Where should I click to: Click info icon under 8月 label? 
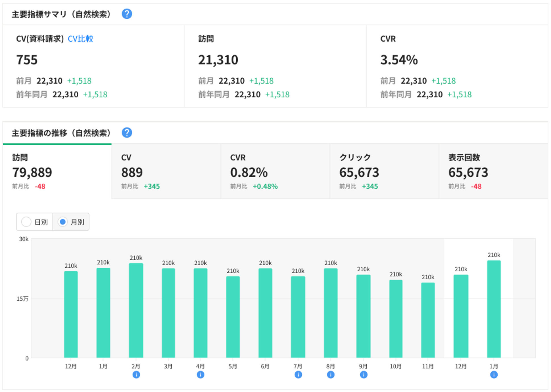[x=331, y=375]
